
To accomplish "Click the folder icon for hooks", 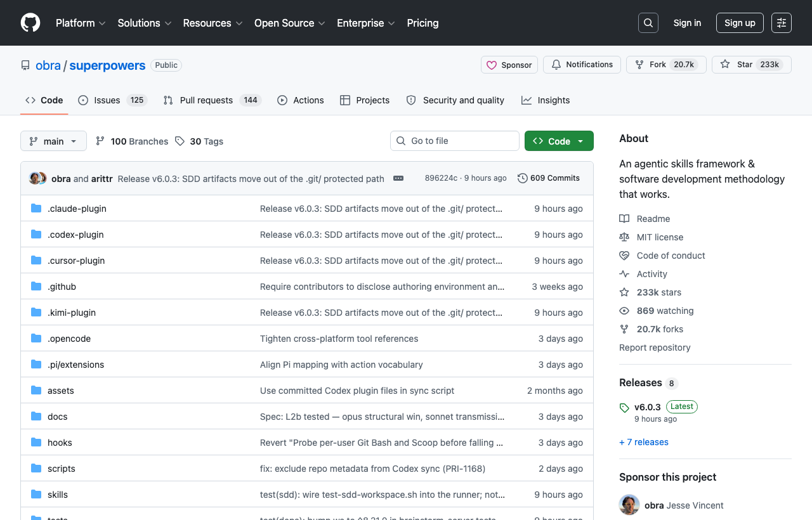I will pos(36,443).
